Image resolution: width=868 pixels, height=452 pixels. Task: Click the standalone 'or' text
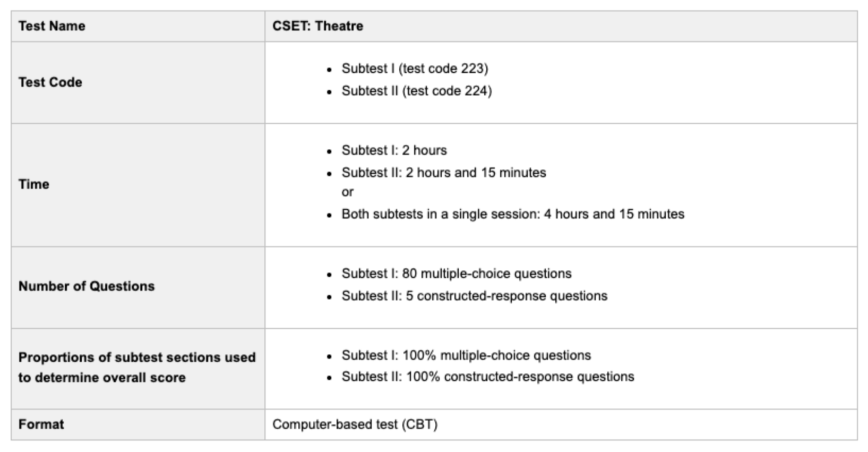tap(347, 192)
